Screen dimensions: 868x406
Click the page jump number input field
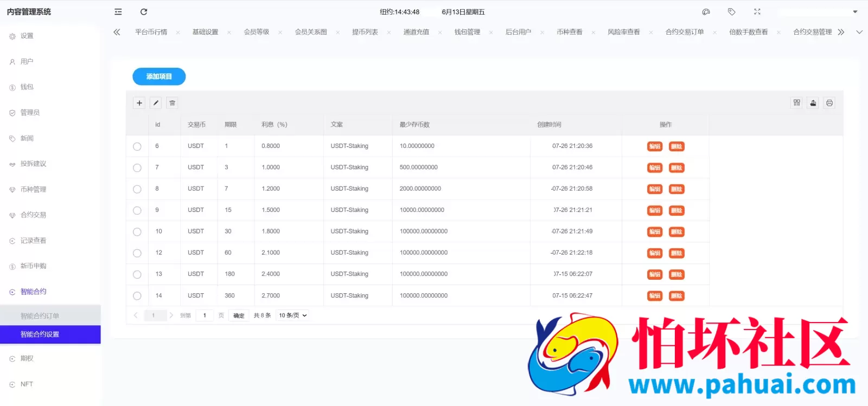pos(205,315)
